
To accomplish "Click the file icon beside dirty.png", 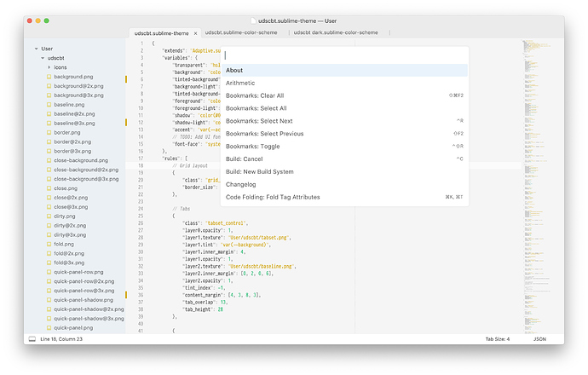I will click(x=49, y=216).
